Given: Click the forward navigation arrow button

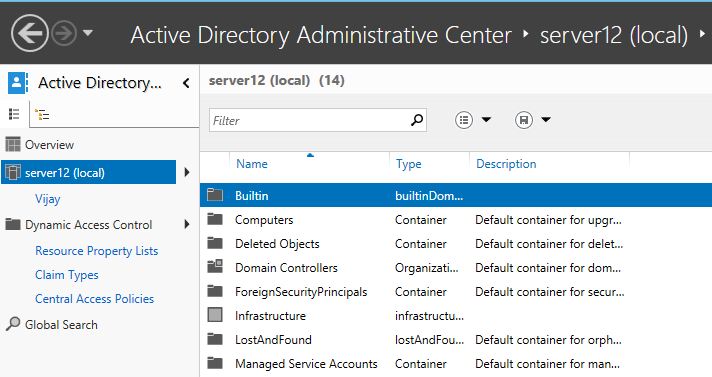Looking at the screenshot, I should (64, 33).
